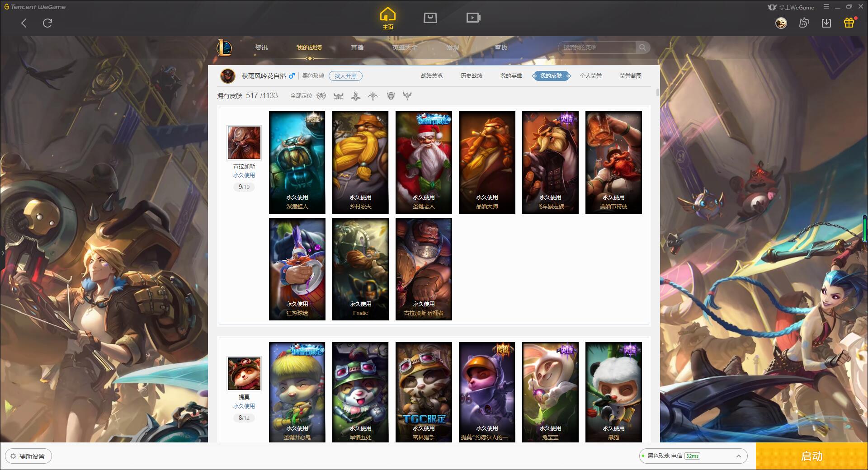Click the skin list vertical scrollbar
The height and width of the screenshot is (470, 868).
(x=657, y=92)
